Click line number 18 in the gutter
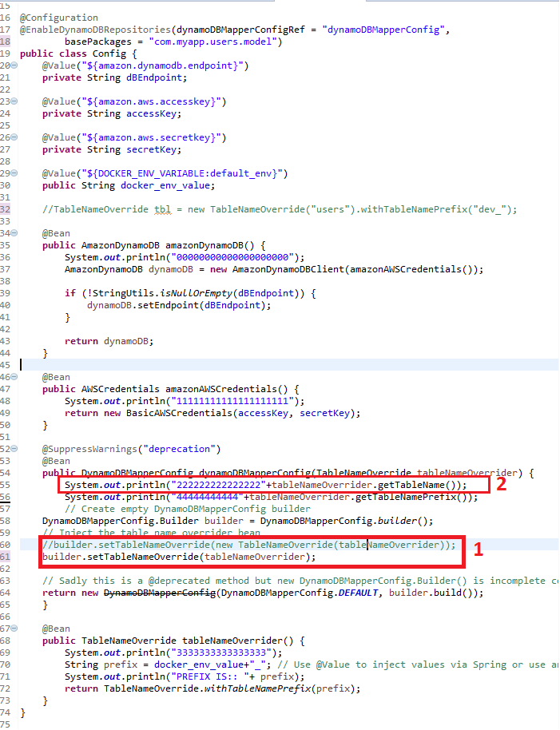Image resolution: width=560 pixels, height=730 pixels. pyautogui.click(x=5, y=42)
